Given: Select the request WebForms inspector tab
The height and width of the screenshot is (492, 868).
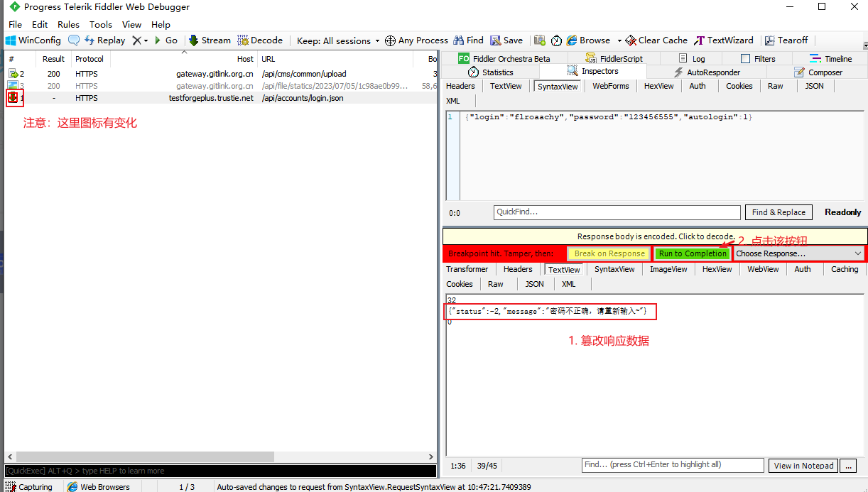Looking at the screenshot, I should pos(611,86).
